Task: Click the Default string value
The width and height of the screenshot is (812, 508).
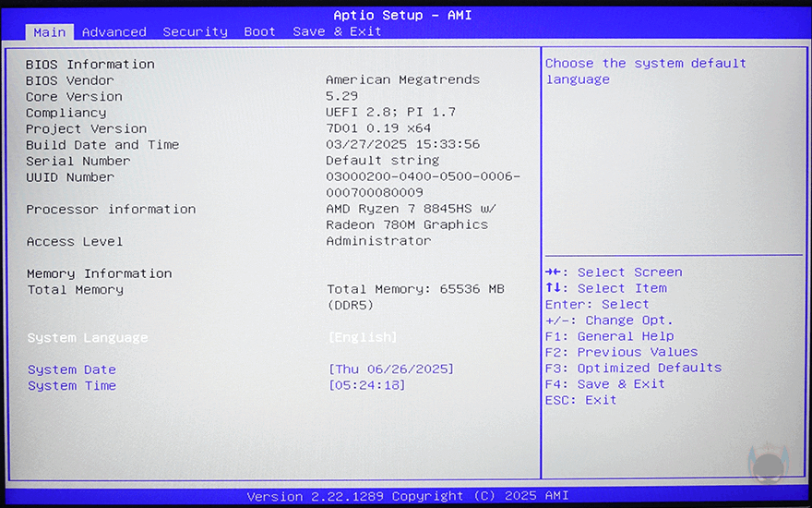Action: [383, 160]
